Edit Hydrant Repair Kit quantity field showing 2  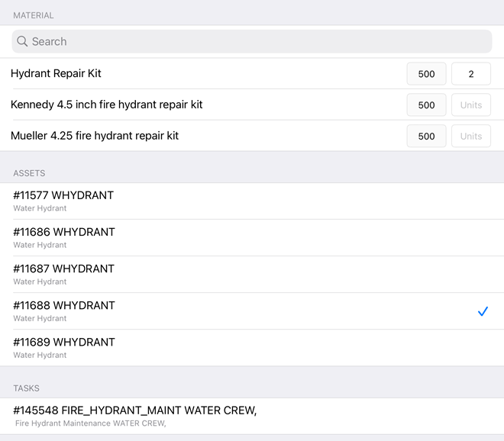coord(471,74)
